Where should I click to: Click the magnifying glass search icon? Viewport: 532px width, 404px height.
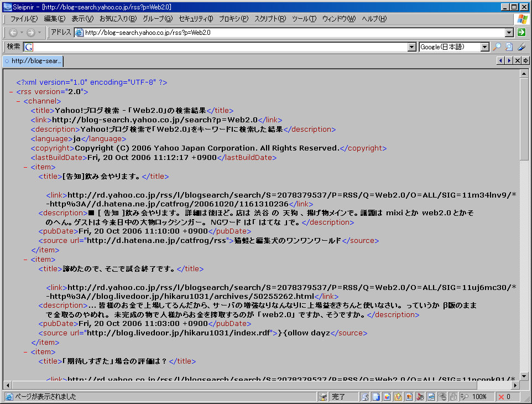(x=497, y=47)
